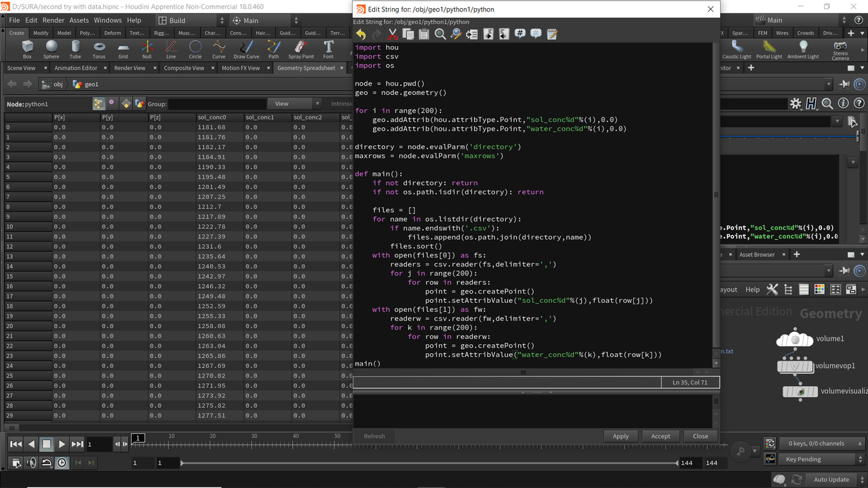Click the Find magnifier icon in editor toolbar

tap(440, 34)
